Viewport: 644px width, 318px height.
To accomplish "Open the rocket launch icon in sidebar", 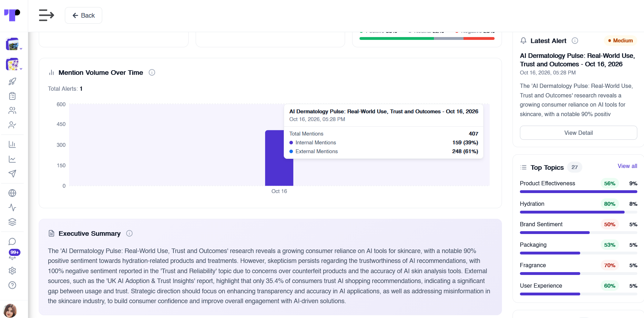I will coord(12,82).
